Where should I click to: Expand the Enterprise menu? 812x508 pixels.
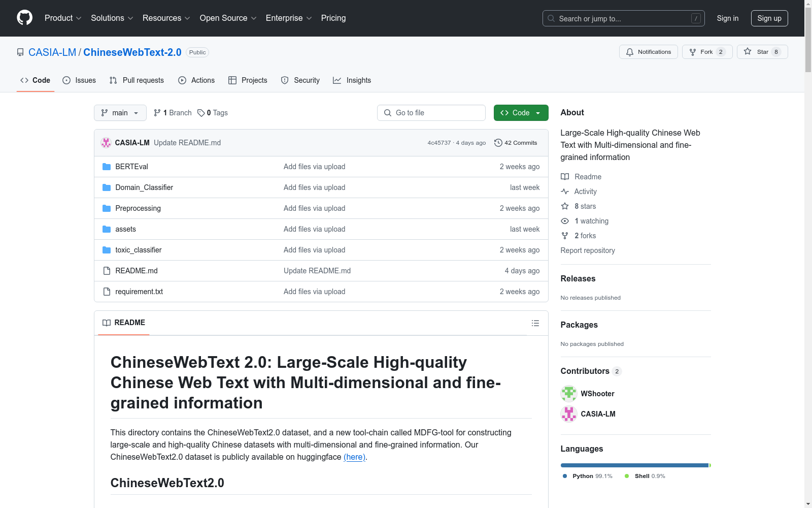(x=289, y=18)
